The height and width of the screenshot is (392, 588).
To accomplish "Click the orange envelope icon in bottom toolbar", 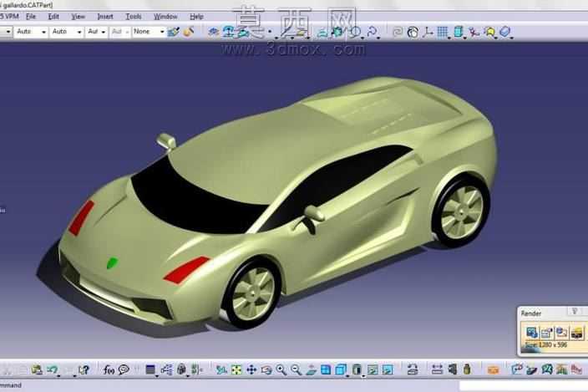I will (493, 370).
